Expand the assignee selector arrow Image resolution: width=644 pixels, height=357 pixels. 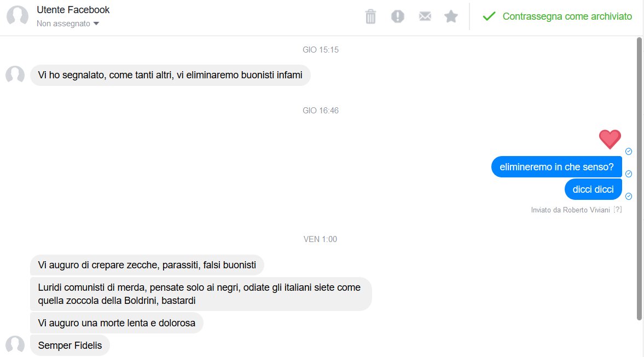pyautogui.click(x=96, y=24)
